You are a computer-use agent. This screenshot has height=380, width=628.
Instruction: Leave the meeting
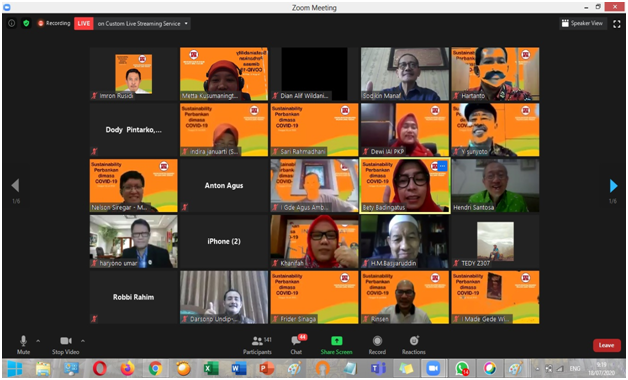[606, 345]
